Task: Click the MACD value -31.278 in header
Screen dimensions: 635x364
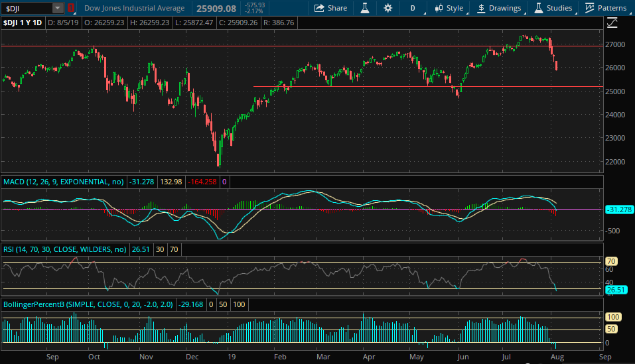Action: [141, 182]
